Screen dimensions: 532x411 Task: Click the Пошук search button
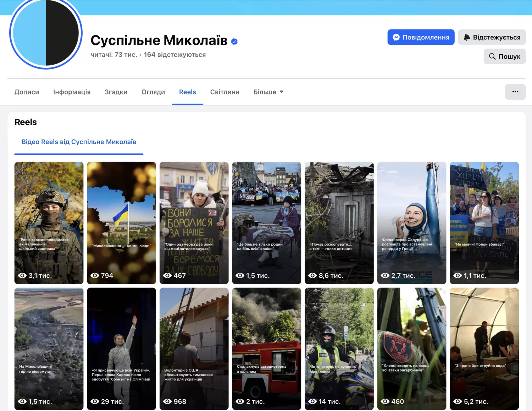(504, 56)
